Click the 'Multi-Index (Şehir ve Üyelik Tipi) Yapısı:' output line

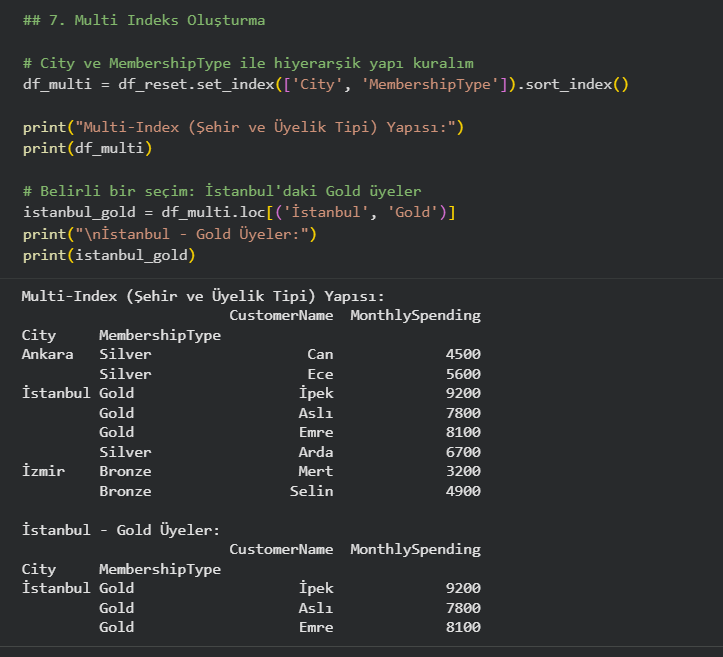[x=203, y=296]
